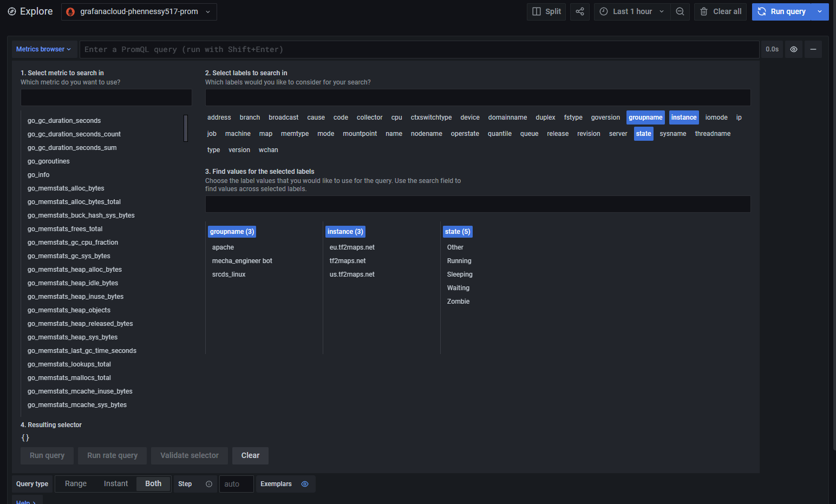
Task: Open the Last 1 hour time picker
Action: click(632, 11)
